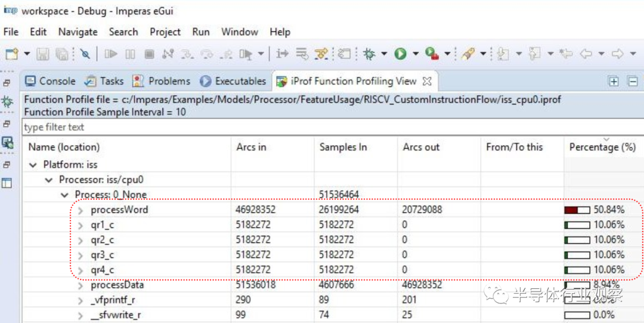Open the Debug view from left sidebar bug icon
The width and height of the screenshot is (644, 323).
coord(7,101)
